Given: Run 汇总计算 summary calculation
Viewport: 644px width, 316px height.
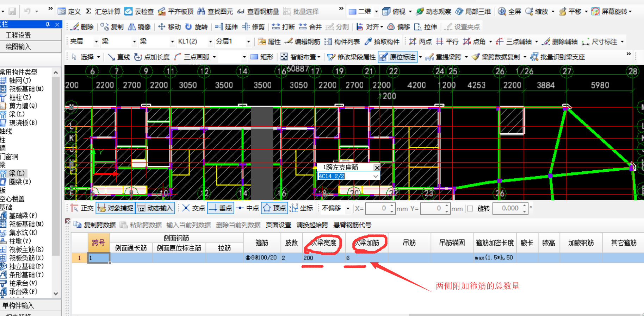Looking at the screenshot, I should pos(103,12).
